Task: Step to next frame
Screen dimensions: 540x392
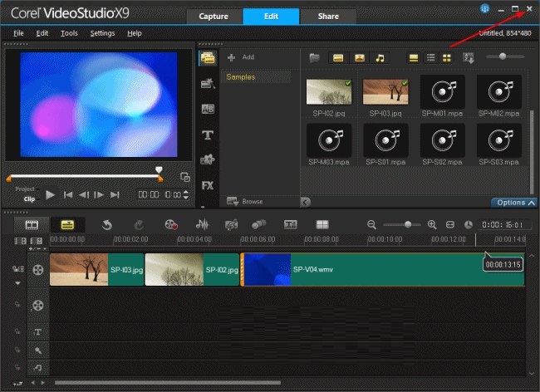Action: [99, 195]
